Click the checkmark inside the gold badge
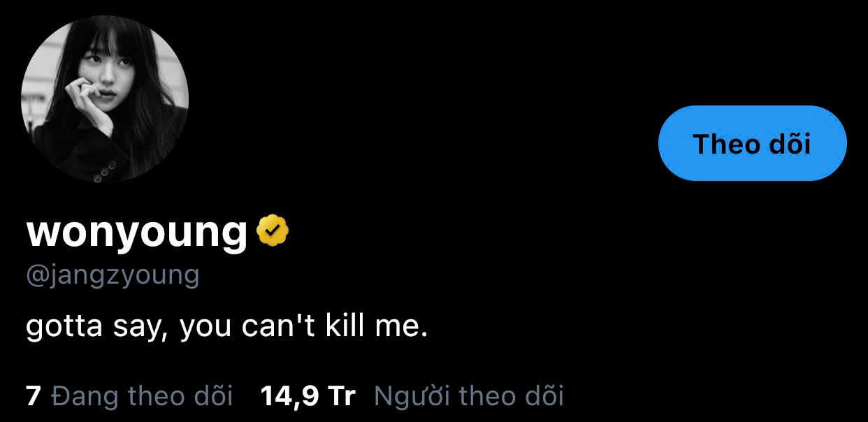The height and width of the screenshot is (422, 868). pyautogui.click(x=273, y=232)
